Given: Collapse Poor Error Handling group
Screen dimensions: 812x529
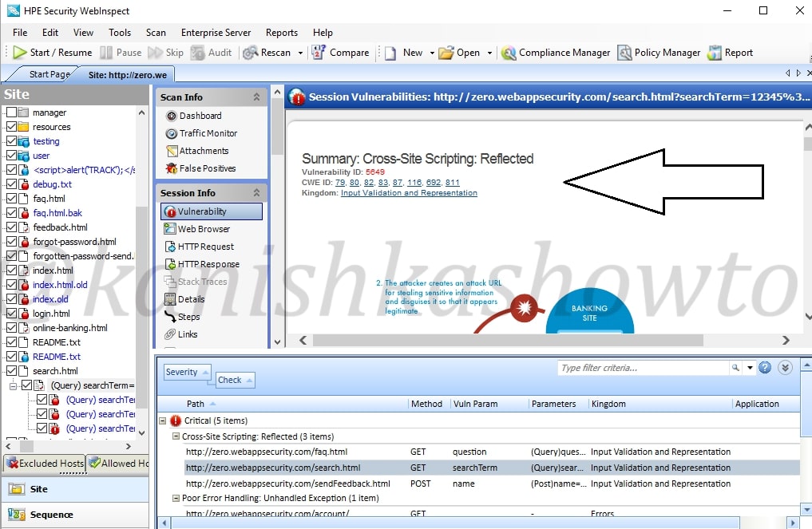Looking at the screenshot, I should [176, 498].
